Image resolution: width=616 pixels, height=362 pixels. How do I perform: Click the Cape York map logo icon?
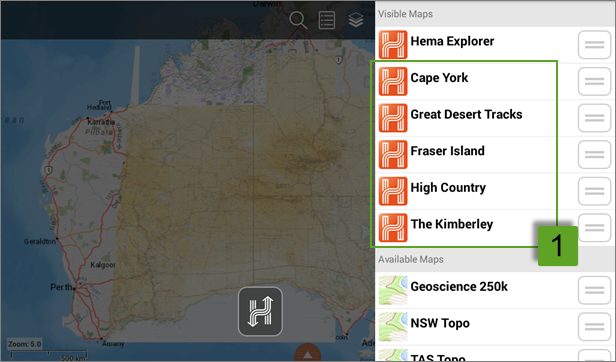coord(393,81)
